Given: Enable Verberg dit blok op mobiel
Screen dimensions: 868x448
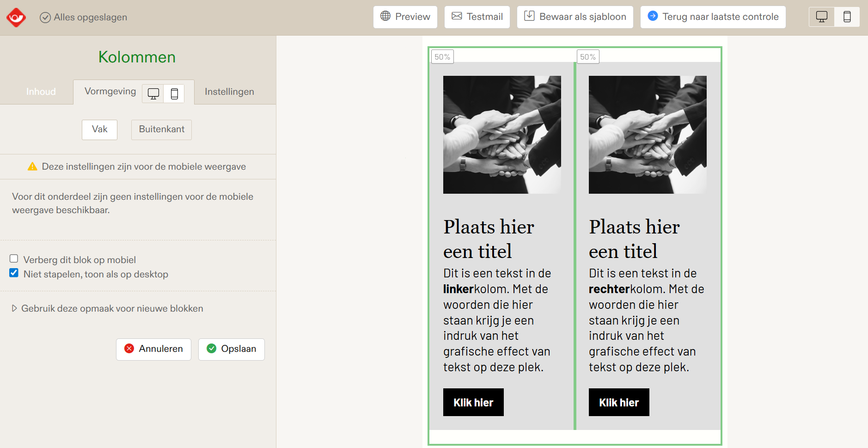Looking at the screenshot, I should coord(14,259).
